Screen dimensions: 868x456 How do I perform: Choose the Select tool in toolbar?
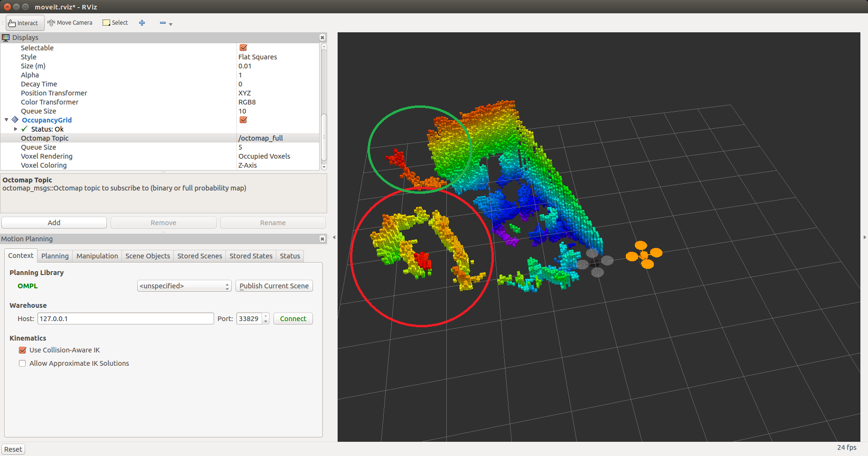pyautogui.click(x=115, y=23)
